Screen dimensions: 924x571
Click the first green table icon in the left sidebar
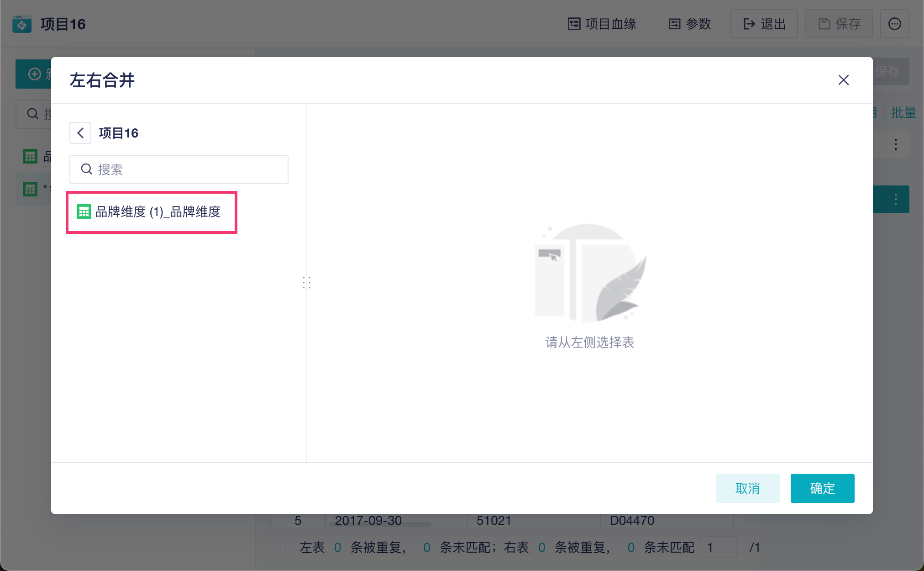click(30, 157)
